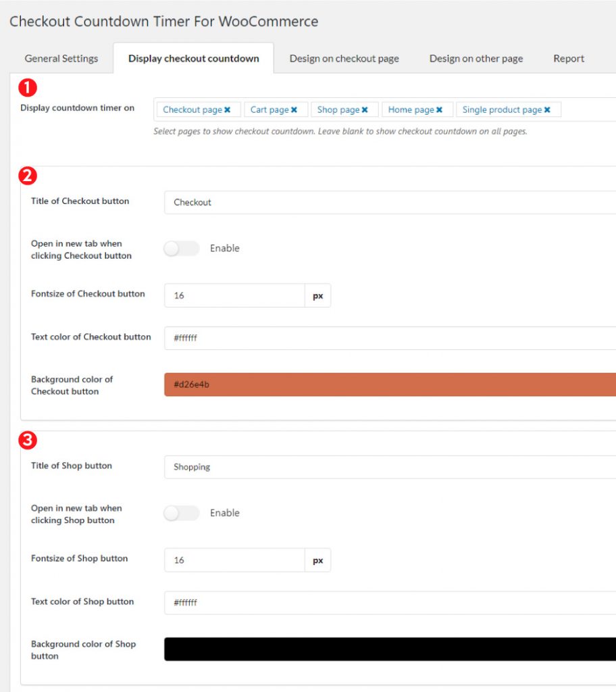Viewport: 616px width, 692px height.
Task: Enable opening Shop button in new tab
Action: tap(180, 513)
